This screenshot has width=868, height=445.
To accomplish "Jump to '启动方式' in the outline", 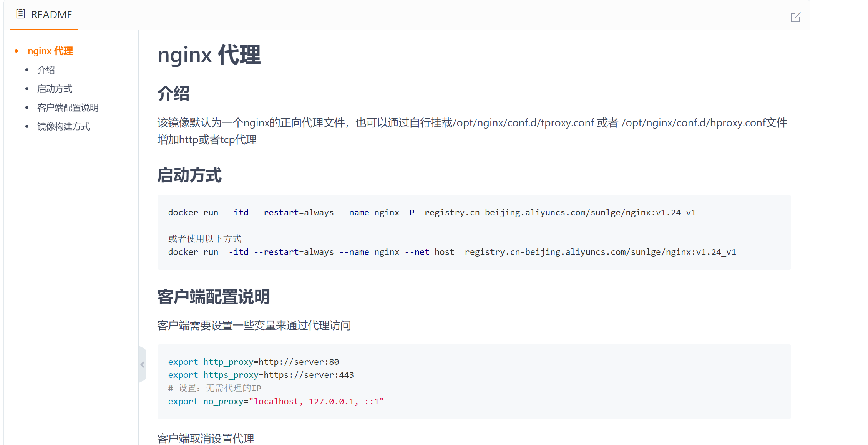I will (x=55, y=89).
